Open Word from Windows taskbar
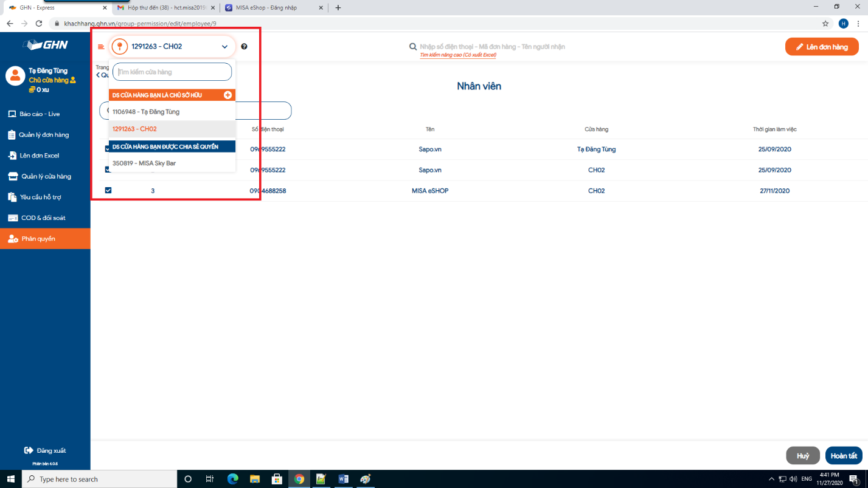This screenshot has height=488, width=868. pyautogui.click(x=342, y=479)
